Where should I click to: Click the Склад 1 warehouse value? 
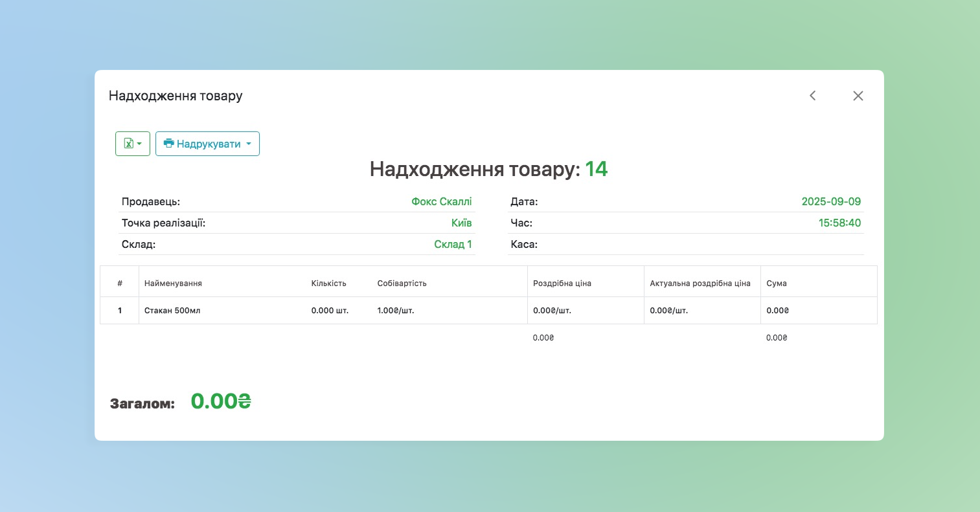[453, 245]
